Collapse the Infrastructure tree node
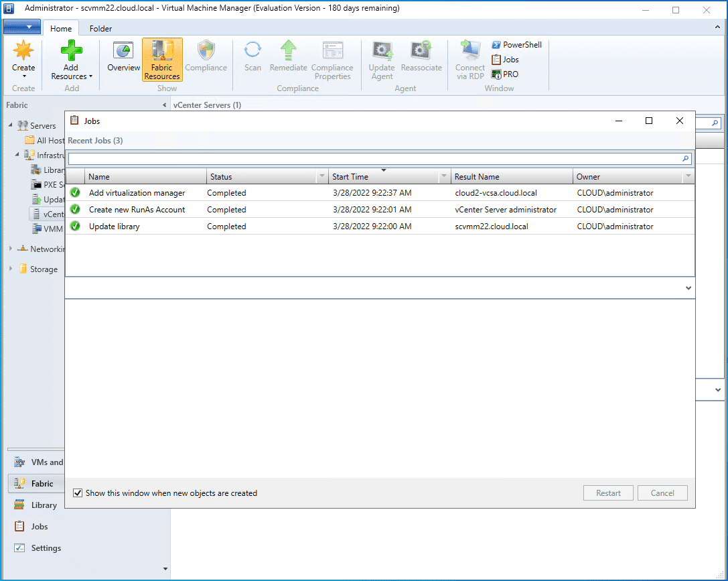This screenshot has width=728, height=581. pos(17,154)
